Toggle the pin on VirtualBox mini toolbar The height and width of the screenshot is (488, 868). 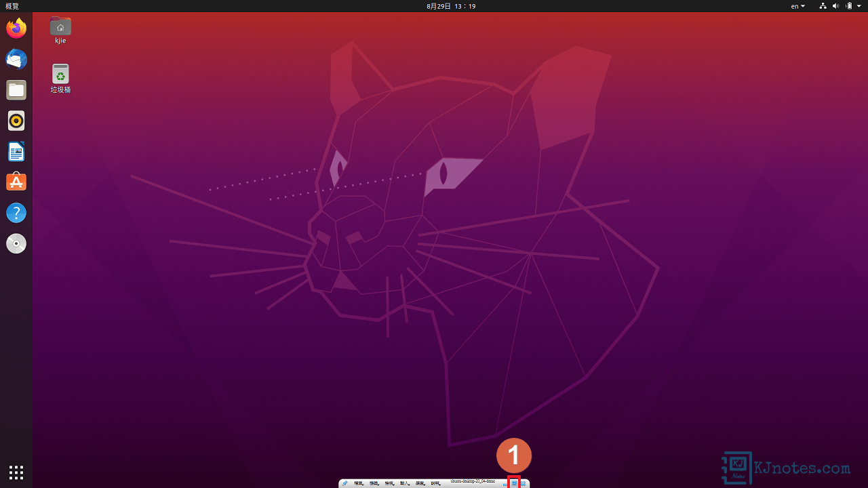pos(344,483)
